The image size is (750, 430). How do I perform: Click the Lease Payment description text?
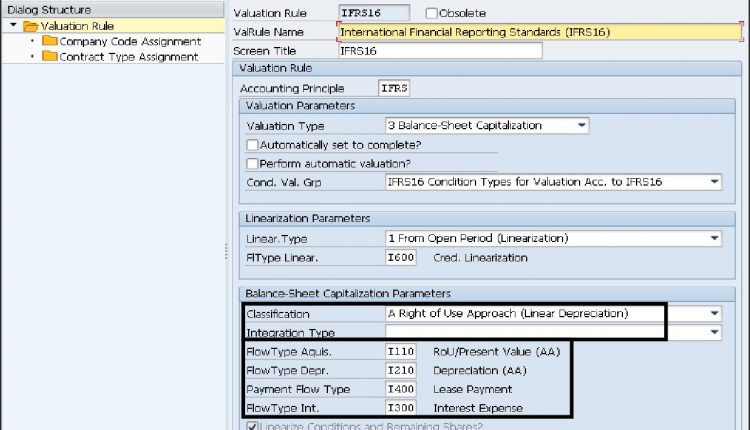pyautogui.click(x=473, y=389)
